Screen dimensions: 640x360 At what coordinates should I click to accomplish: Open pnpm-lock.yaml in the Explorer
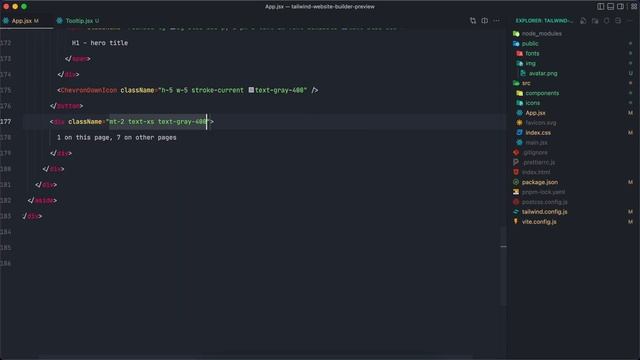(x=543, y=192)
